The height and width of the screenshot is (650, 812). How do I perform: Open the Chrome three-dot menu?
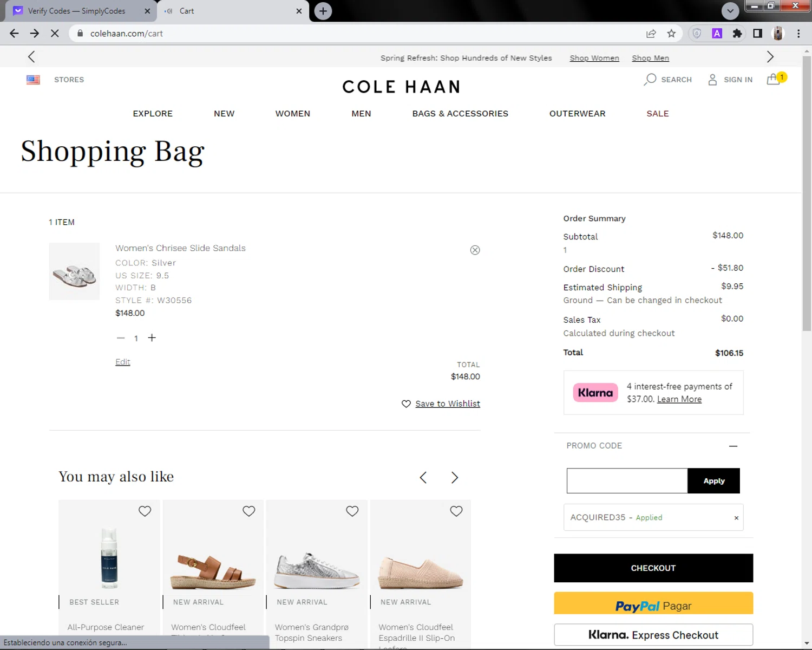click(798, 34)
